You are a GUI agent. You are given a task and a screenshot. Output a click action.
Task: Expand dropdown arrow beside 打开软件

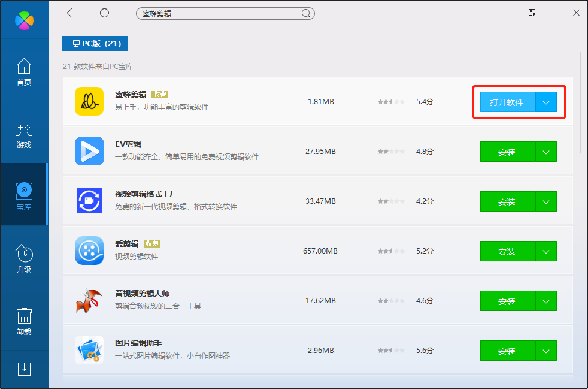(546, 102)
